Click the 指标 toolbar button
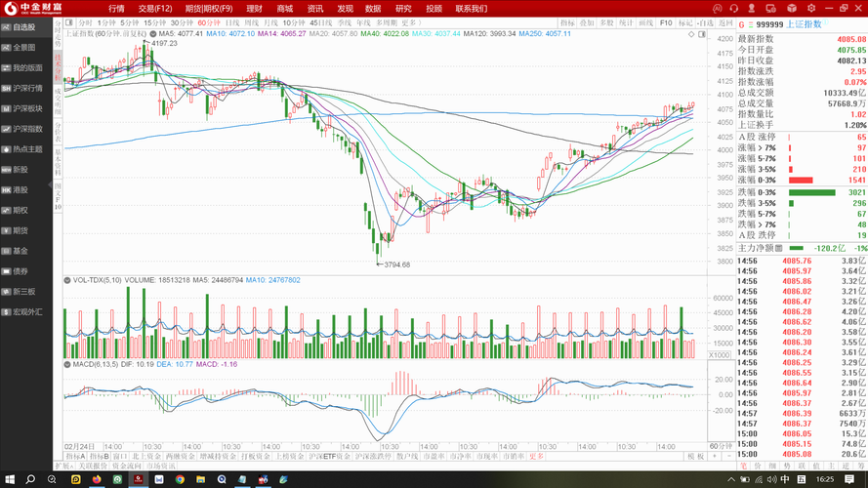Image resolution: width=868 pixels, height=488 pixels. [567, 22]
